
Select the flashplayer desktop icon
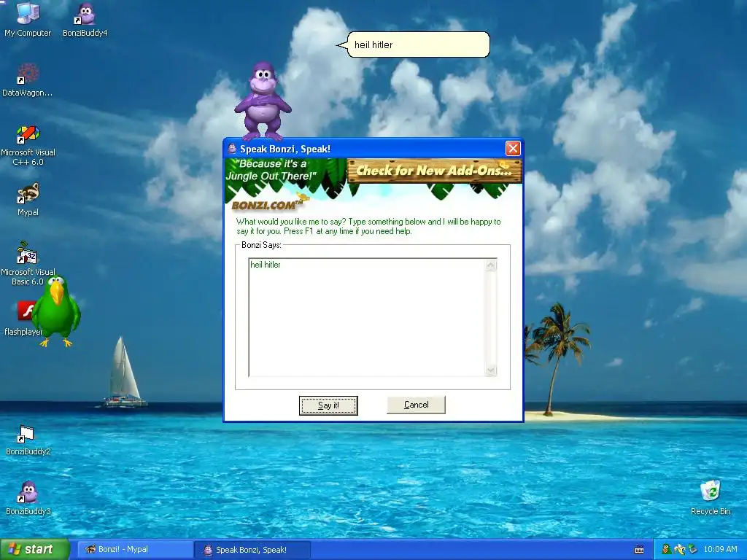click(x=24, y=318)
